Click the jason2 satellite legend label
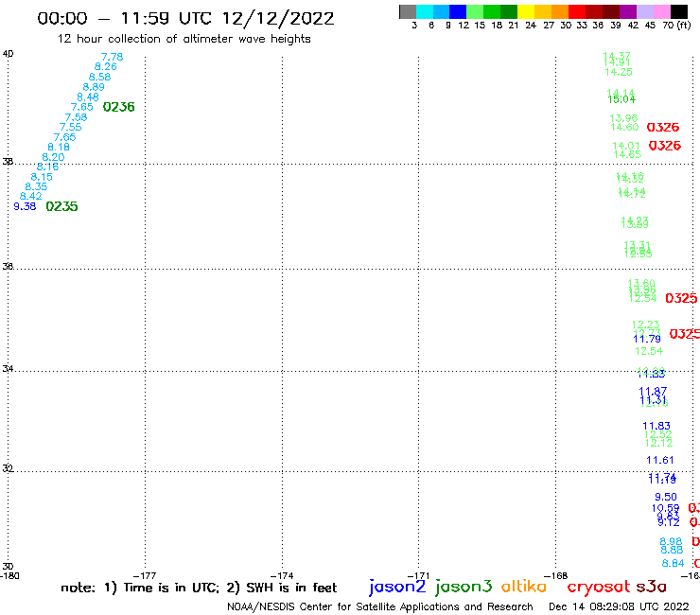Viewport: 700px width, 615px height. pyautogui.click(x=397, y=587)
